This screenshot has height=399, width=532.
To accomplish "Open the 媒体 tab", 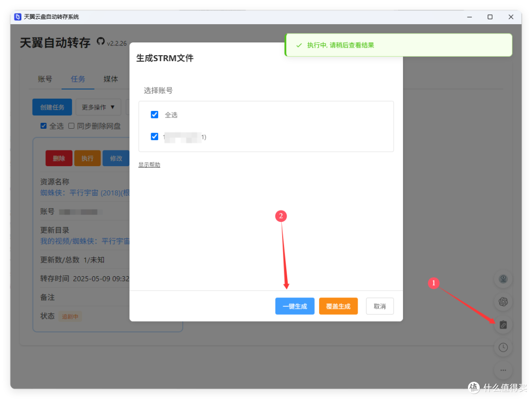I will pos(111,79).
